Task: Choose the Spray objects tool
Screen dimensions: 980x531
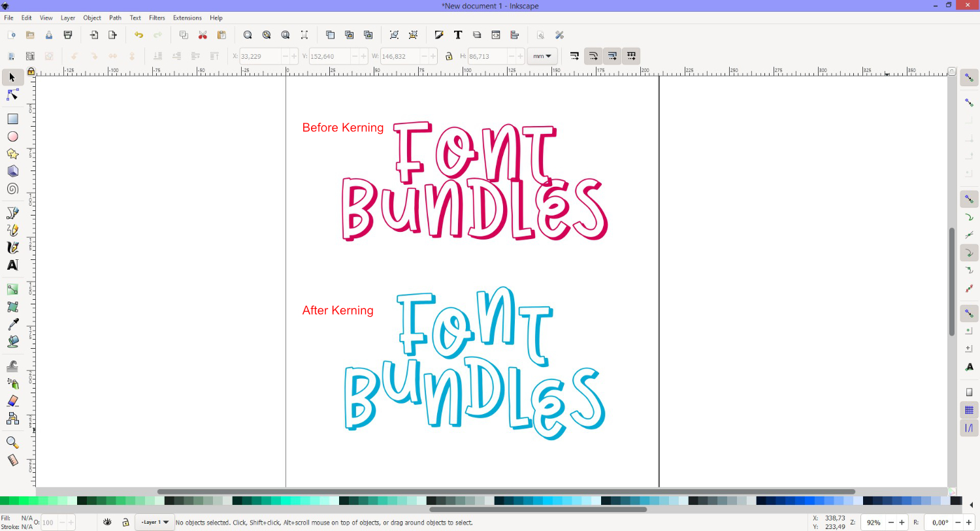Action: (12, 383)
